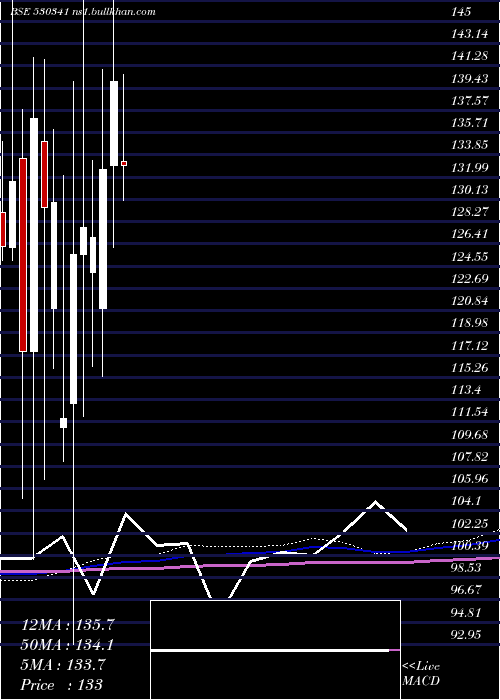500x700 pixels.
Task: Click the 92.95 price axis label
Action: pyautogui.click(x=466, y=634)
